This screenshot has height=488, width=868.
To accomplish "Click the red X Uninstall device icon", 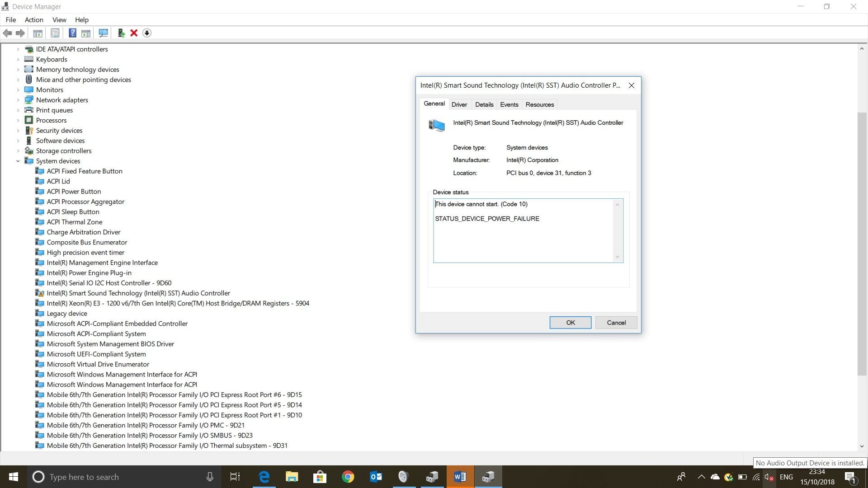I will 134,33.
